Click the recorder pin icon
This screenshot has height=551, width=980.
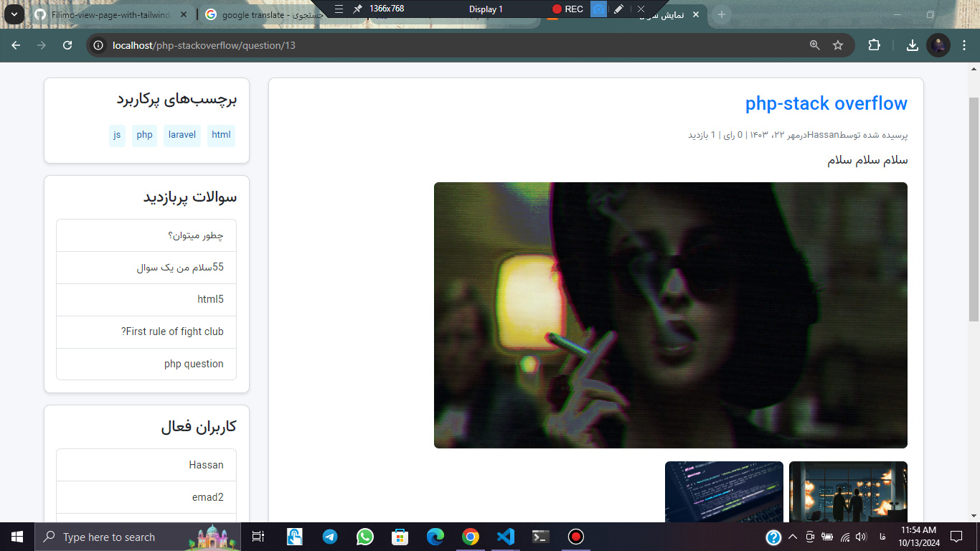point(357,9)
